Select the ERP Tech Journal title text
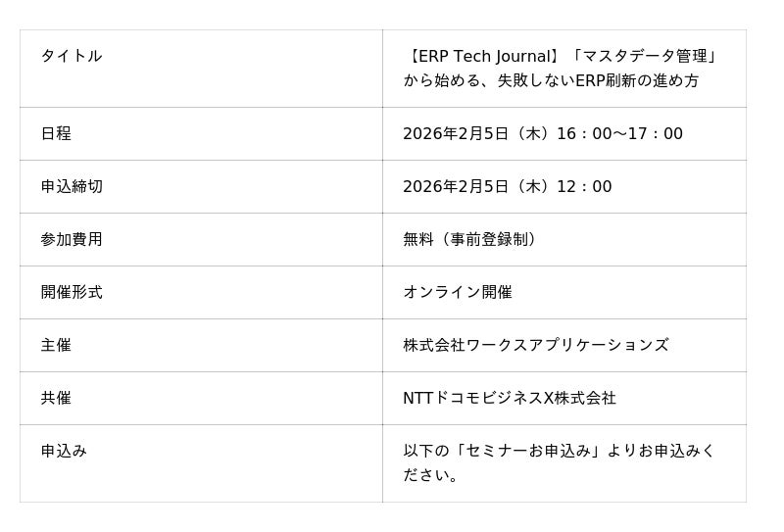This screenshot has height=532, width=784. (561, 68)
